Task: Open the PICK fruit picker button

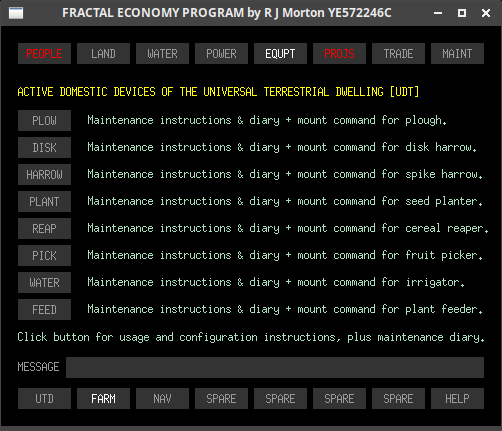Action: coord(44,255)
